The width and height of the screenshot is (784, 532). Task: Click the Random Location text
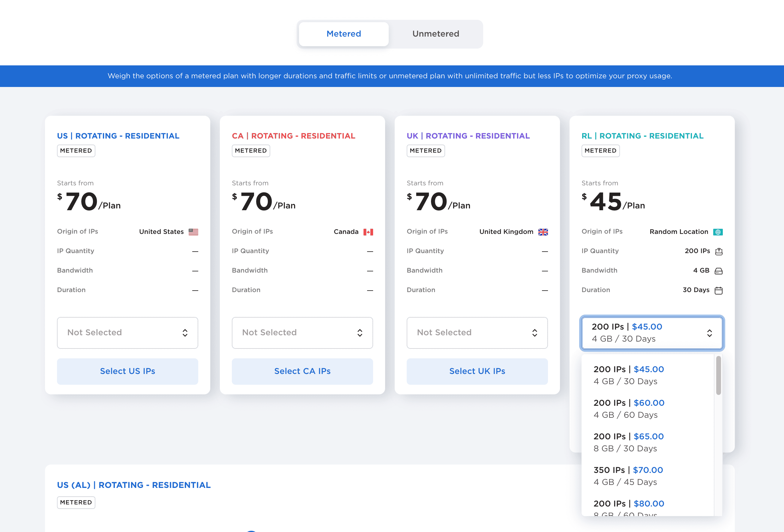coord(679,232)
